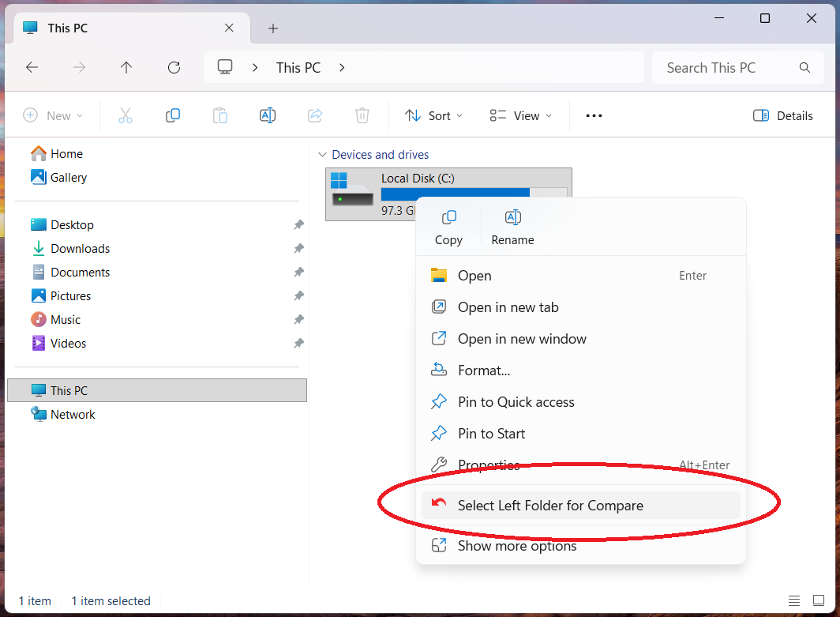Click the Local Disk (C:) label
This screenshot has width=840, height=632.
pos(418,178)
